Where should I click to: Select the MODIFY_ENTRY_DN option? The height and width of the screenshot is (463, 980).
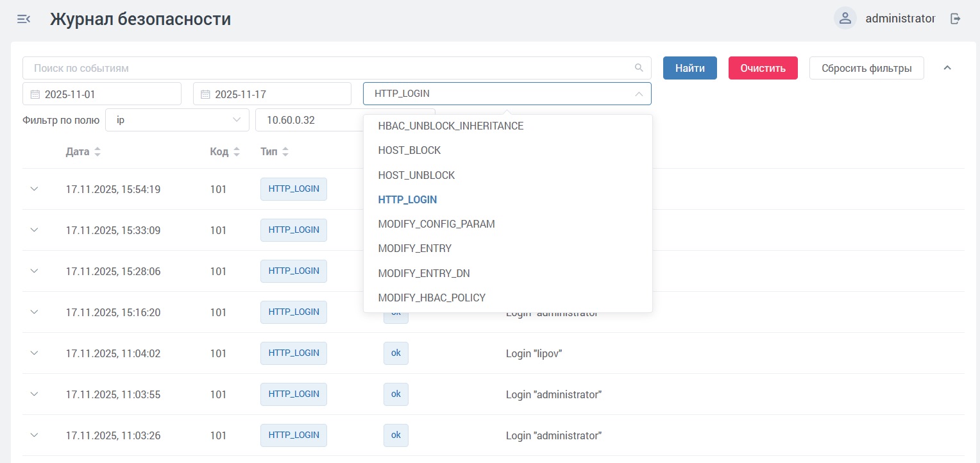[508, 273]
